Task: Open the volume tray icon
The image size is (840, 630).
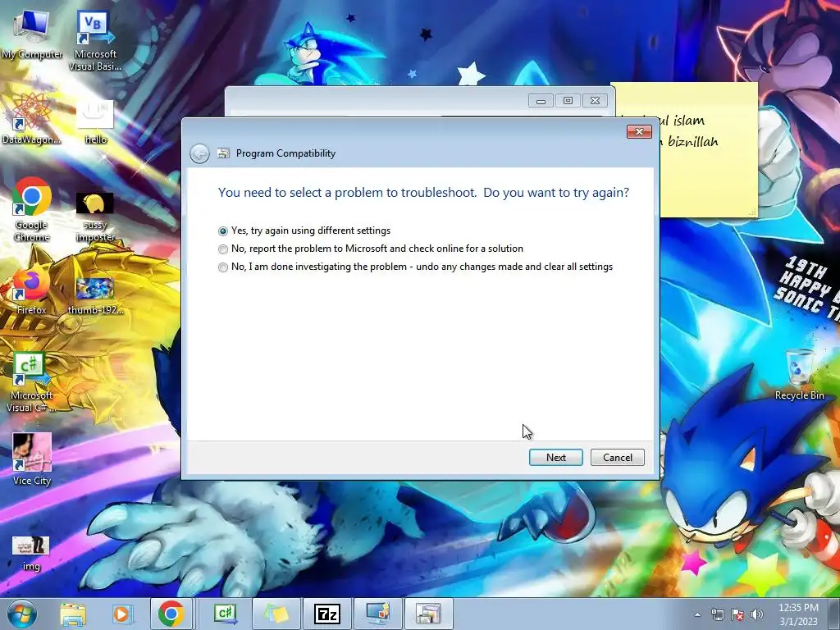Action: [756, 615]
